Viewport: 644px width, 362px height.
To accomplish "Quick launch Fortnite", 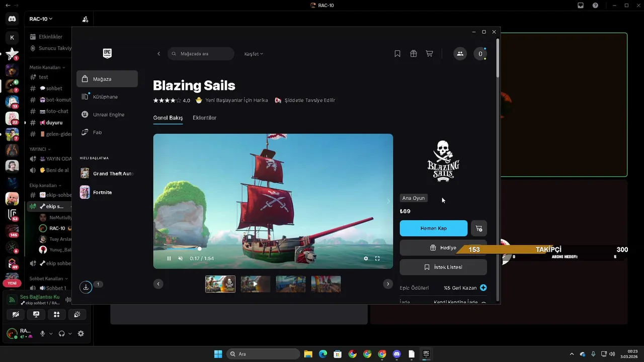I will [107, 192].
